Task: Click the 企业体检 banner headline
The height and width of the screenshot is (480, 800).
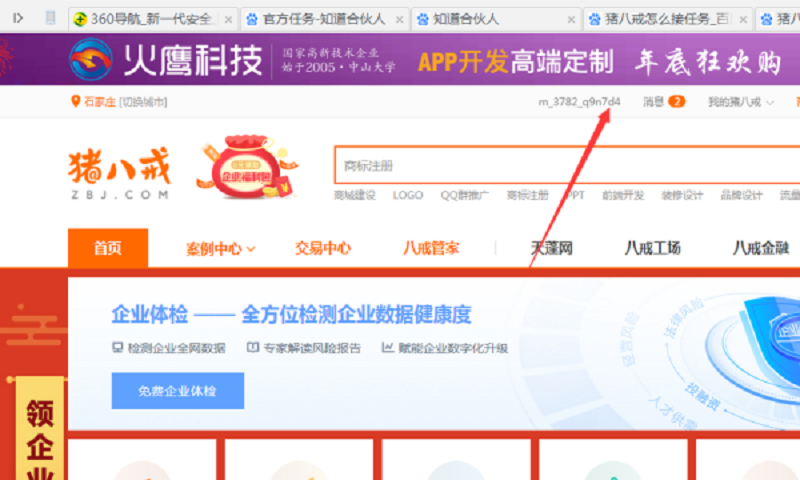Action: [291, 314]
